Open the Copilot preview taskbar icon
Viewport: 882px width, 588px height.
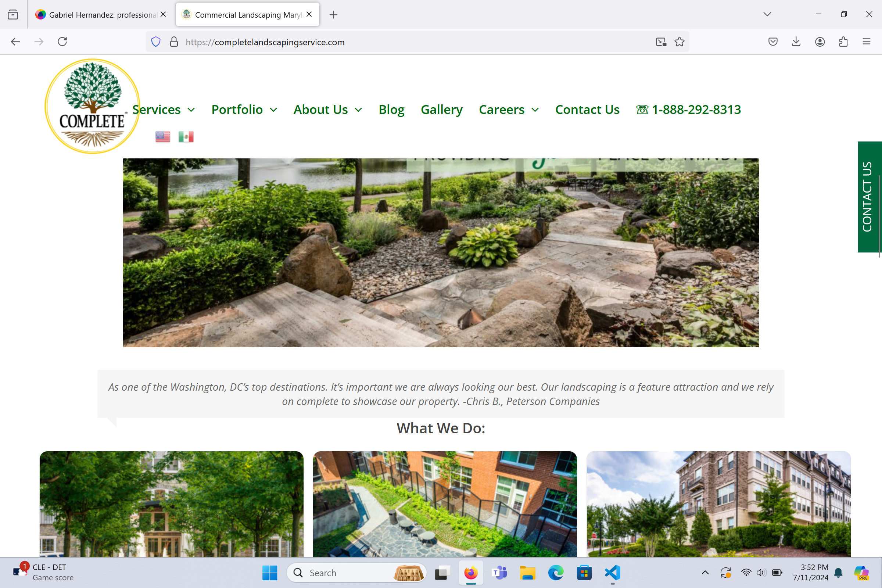(861, 573)
